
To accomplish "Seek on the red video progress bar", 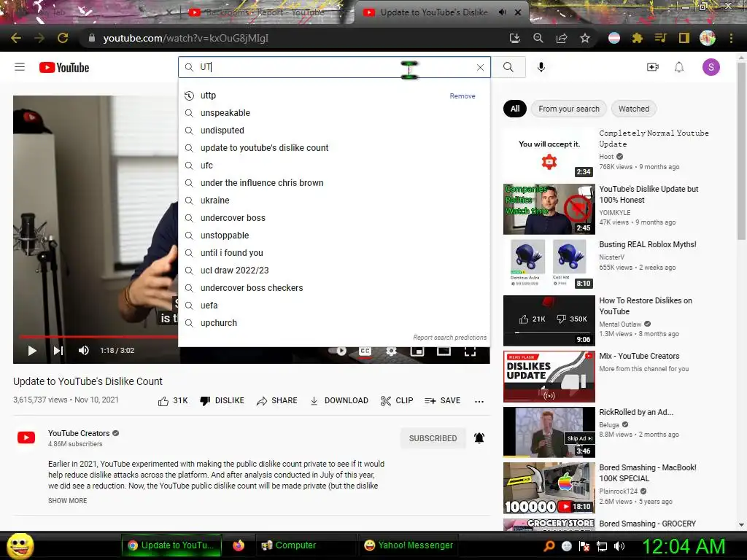I will pos(98,337).
